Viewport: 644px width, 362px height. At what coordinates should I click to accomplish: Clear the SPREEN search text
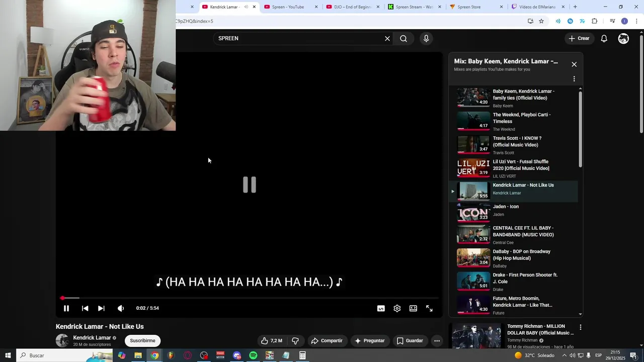tap(387, 38)
